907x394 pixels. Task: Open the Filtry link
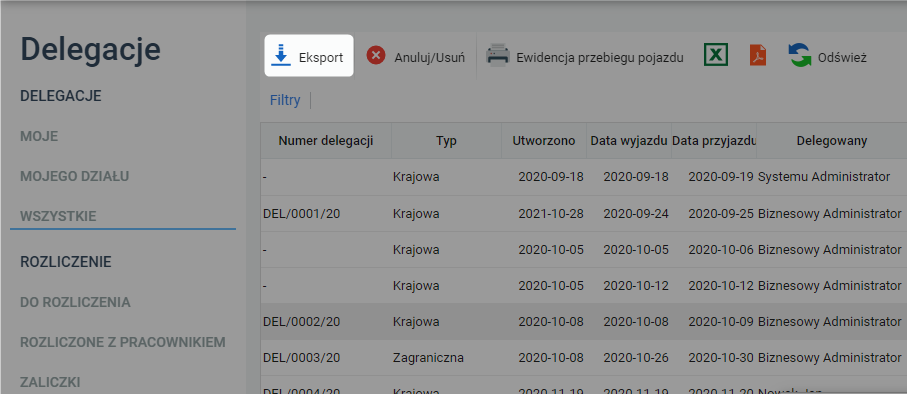point(285,101)
